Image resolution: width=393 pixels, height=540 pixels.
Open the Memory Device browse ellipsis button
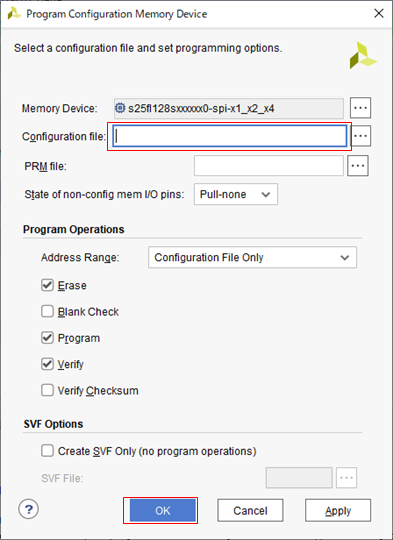pos(360,108)
